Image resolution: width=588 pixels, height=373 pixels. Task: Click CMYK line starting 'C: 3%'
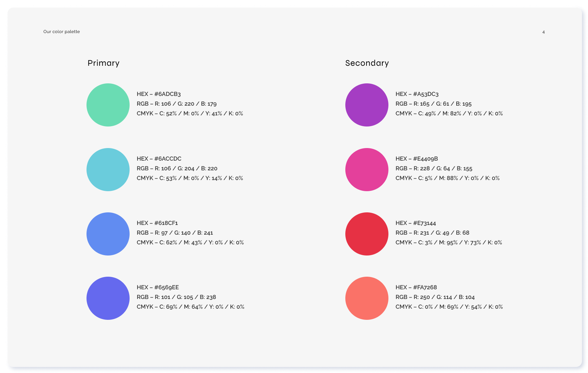(x=449, y=243)
